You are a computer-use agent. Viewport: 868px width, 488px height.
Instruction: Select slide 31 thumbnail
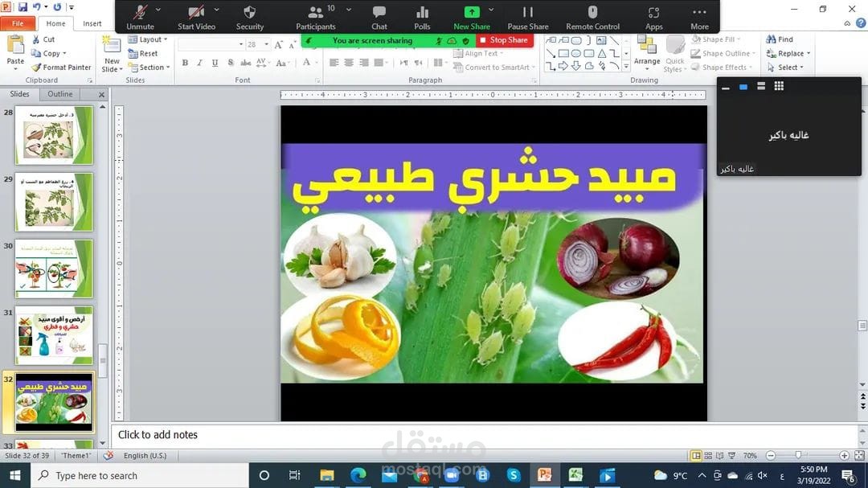pyautogui.click(x=54, y=335)
